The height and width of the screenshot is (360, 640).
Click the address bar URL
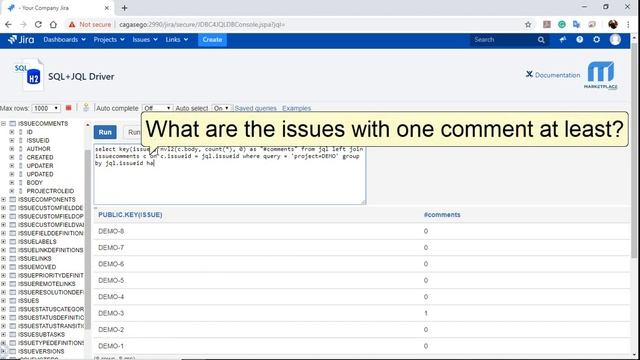(202, 24)
